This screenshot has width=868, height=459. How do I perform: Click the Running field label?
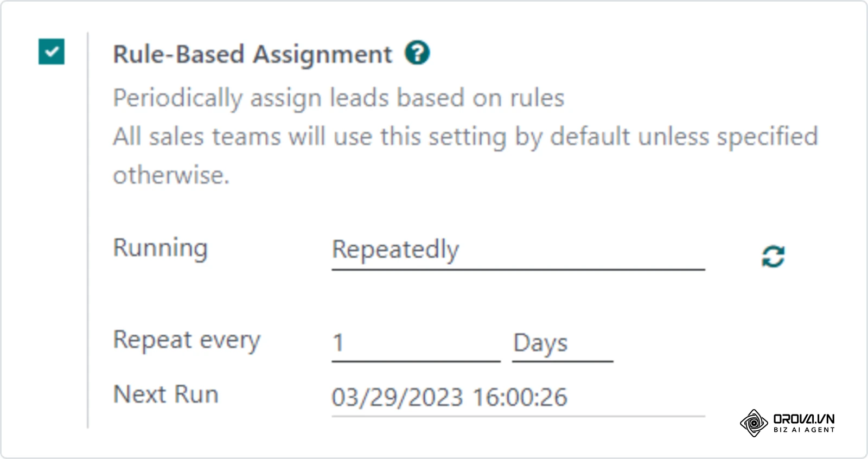click(160, 248)
